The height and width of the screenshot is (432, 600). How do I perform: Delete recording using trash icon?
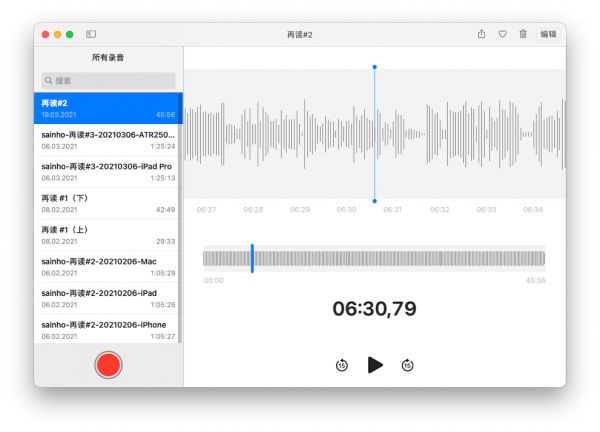point(523,34)
